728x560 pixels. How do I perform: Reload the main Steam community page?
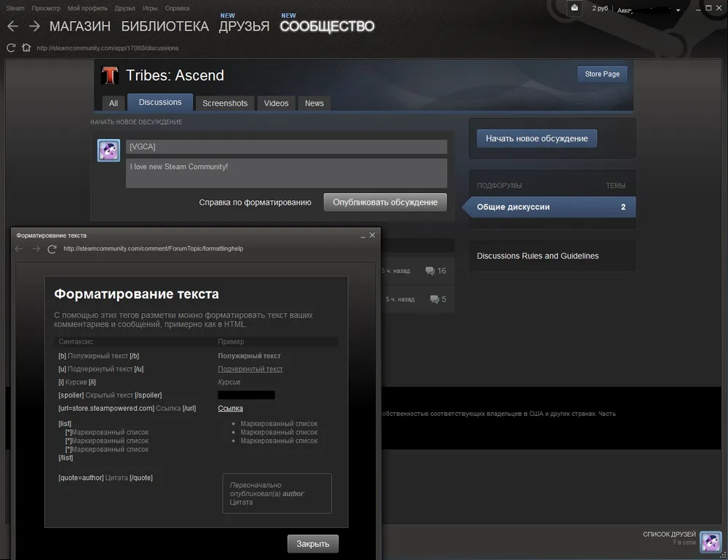point(11,48)
